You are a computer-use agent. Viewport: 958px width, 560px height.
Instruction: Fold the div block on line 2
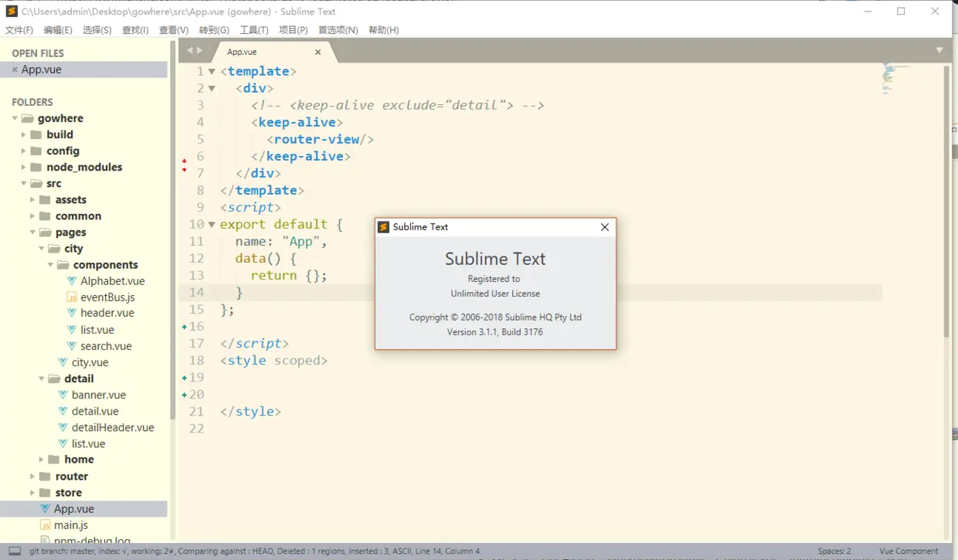point(212,88)
